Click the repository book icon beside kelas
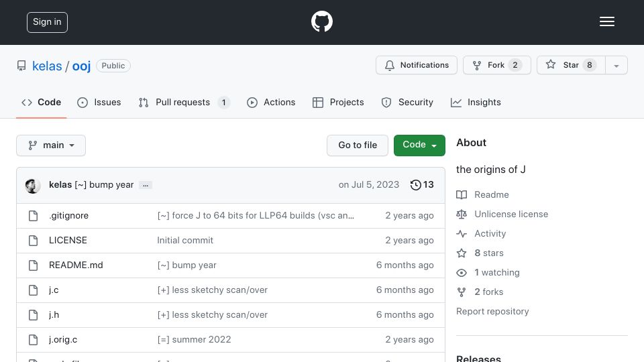 [21, 66]
